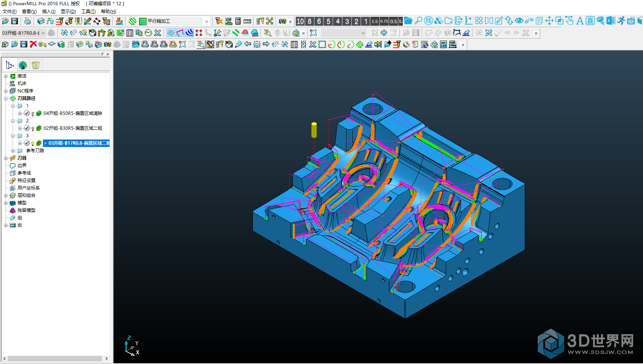This screenshot has height=364, width=643.
Task: Click the checkmark status of 03开粗-B17R0.8 toolpath
Action: tap(27, 143)
